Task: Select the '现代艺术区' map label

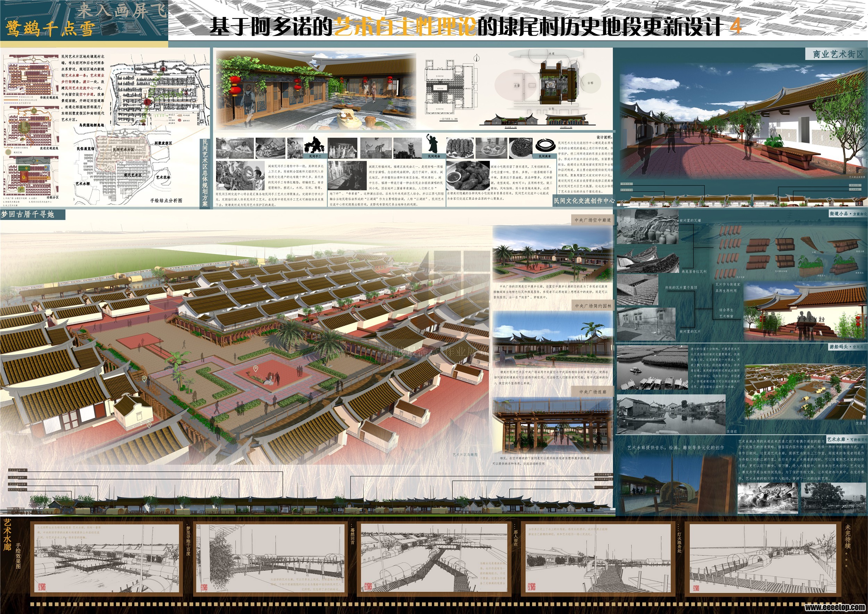Action: tap(133, 175)
